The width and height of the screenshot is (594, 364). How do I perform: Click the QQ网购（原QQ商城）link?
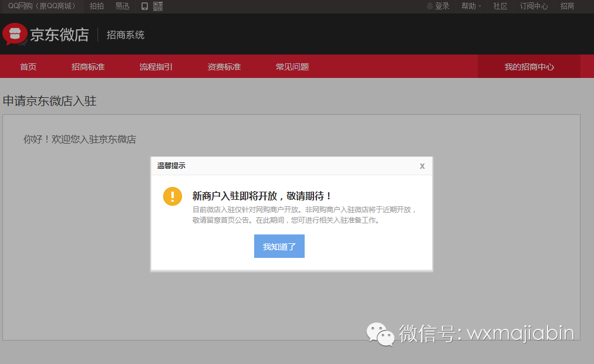[42, 6]
